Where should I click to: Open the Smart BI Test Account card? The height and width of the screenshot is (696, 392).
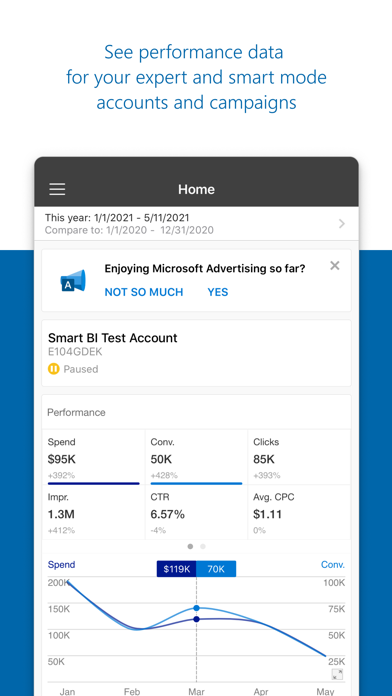[x=196, y=353]
